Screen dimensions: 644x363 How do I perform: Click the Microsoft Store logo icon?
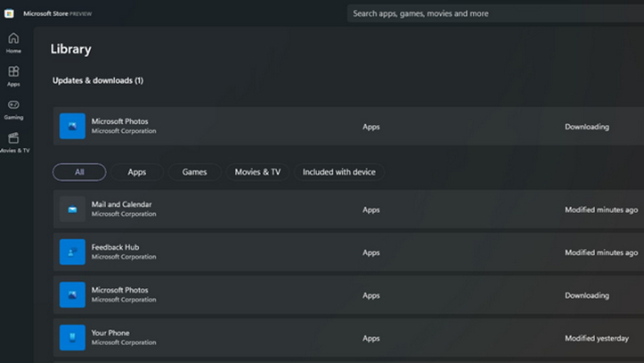tap(9, 13)
